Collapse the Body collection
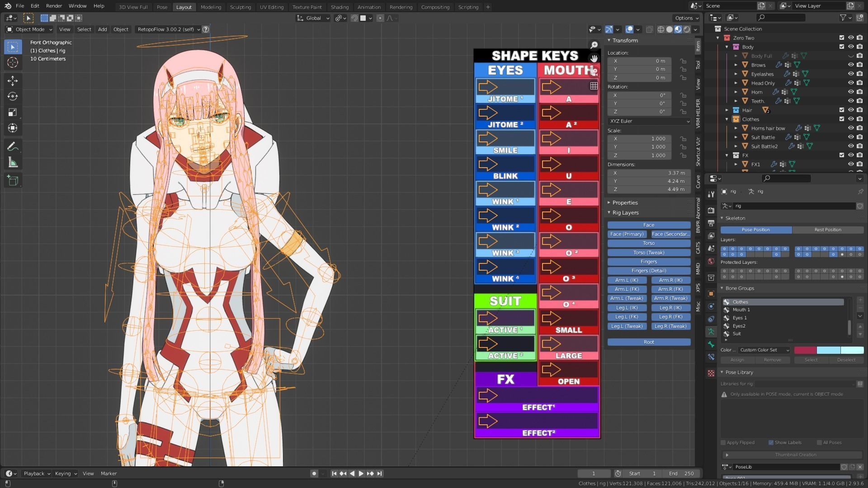868x488 pixels. pos(727,47)
